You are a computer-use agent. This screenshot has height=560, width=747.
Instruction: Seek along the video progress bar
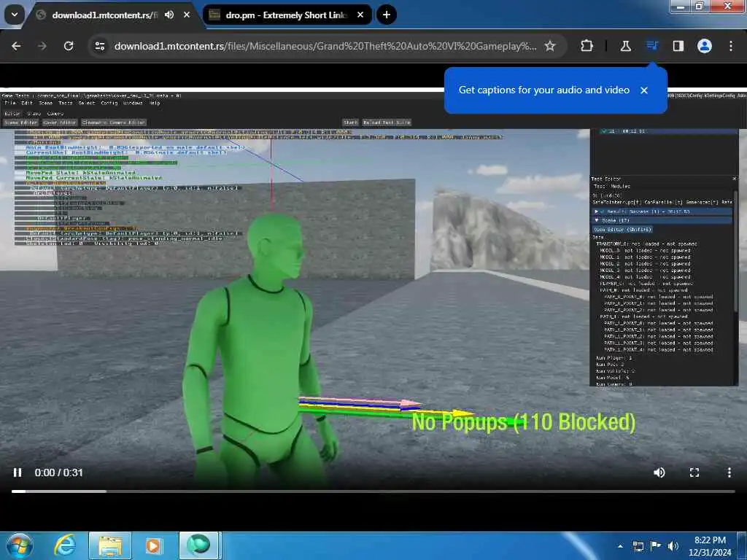pyautogui.click(x=373, y=491)
